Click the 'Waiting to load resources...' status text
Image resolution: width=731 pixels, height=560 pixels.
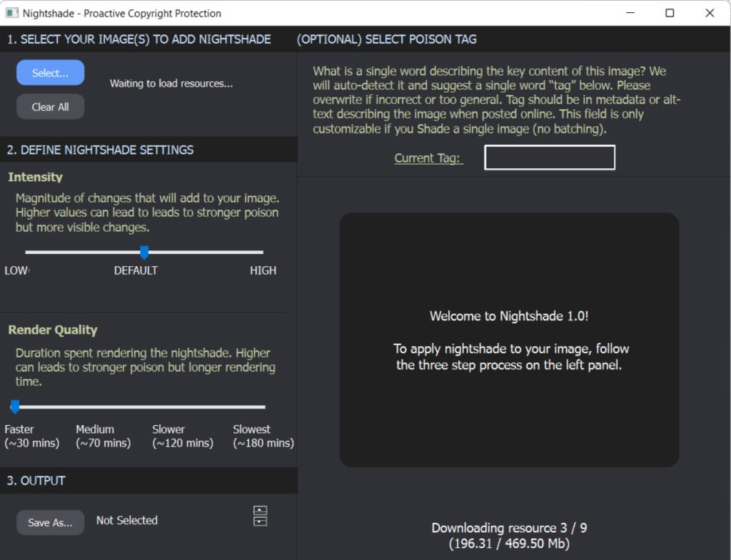(171, 83)
